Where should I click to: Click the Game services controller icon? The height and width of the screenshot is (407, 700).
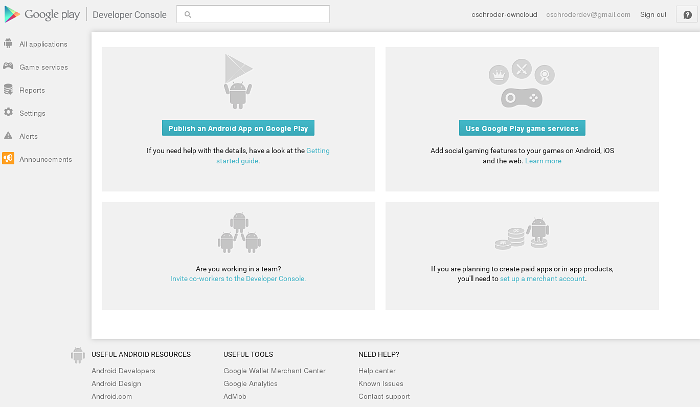pos(8,67)
